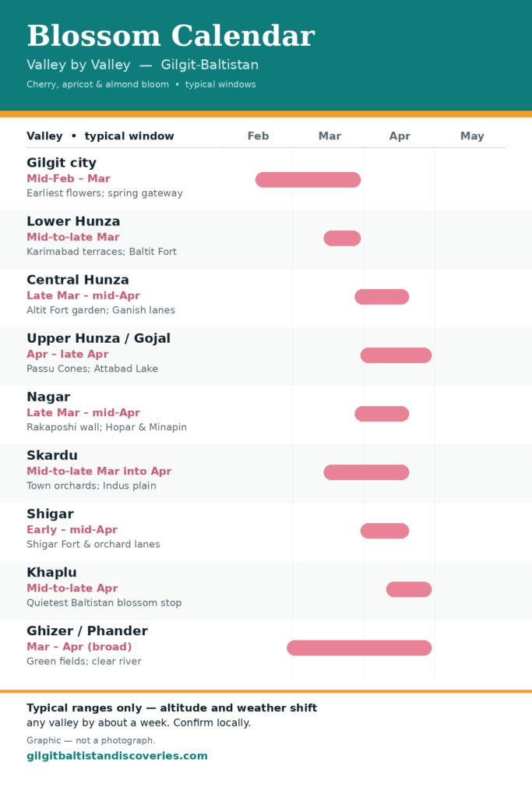
Task: Select the Skardu bloom window bar
Action: [366, 472]
